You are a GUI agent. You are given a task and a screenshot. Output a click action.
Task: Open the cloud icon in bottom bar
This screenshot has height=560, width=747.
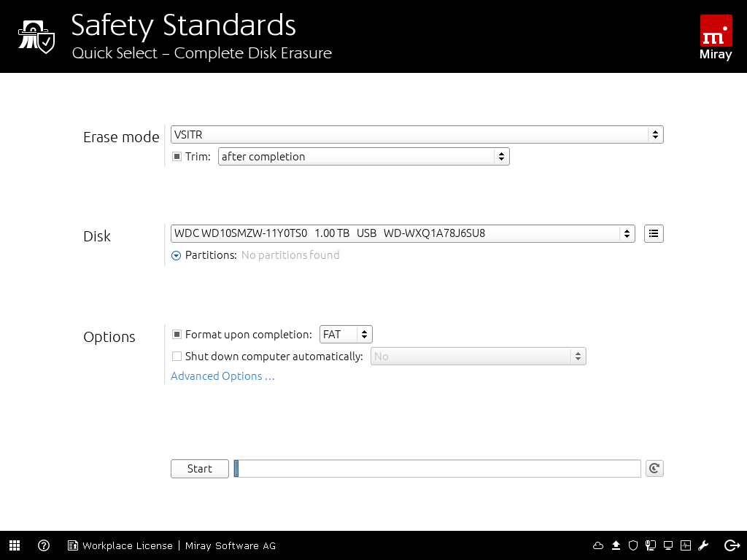[x=598, y=545]
